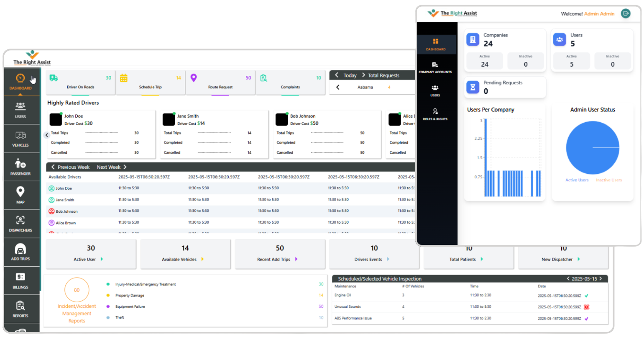Open the Billings section in the sidebar
Viewport: 644px width, 340px height.
point(20,281)
